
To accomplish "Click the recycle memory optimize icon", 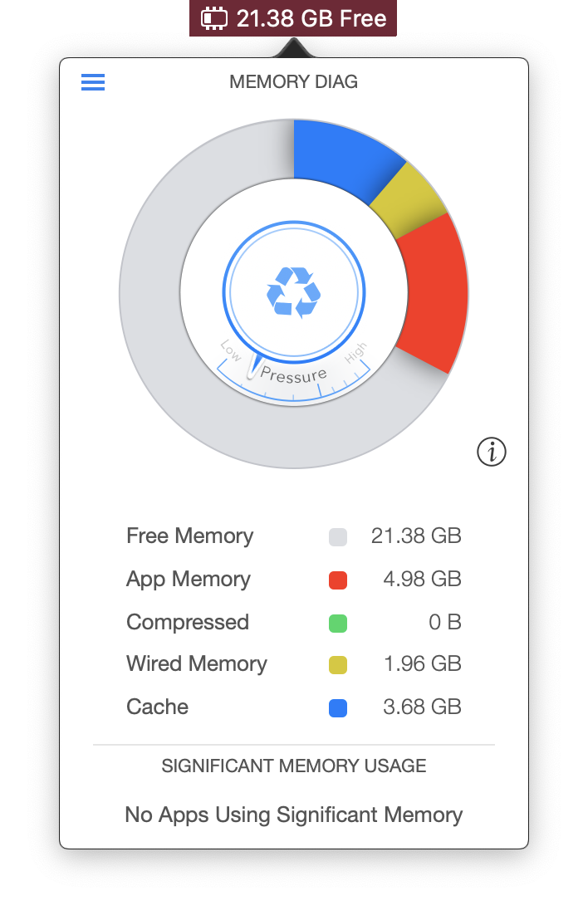I will [294, 292].
